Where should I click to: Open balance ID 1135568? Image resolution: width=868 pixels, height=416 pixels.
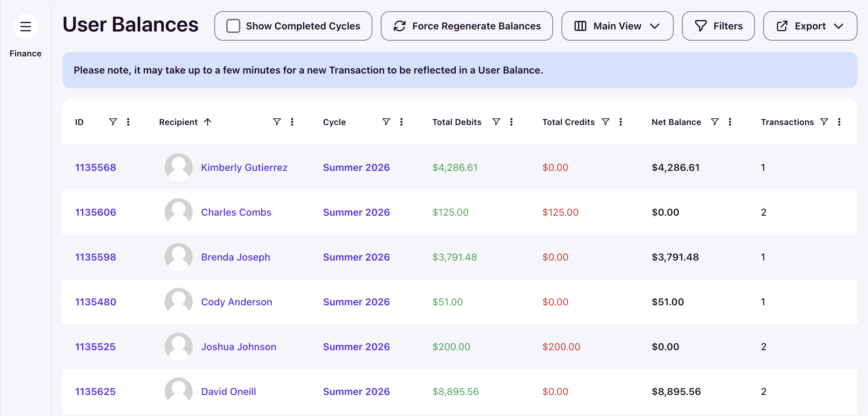[x=96, y=167]
